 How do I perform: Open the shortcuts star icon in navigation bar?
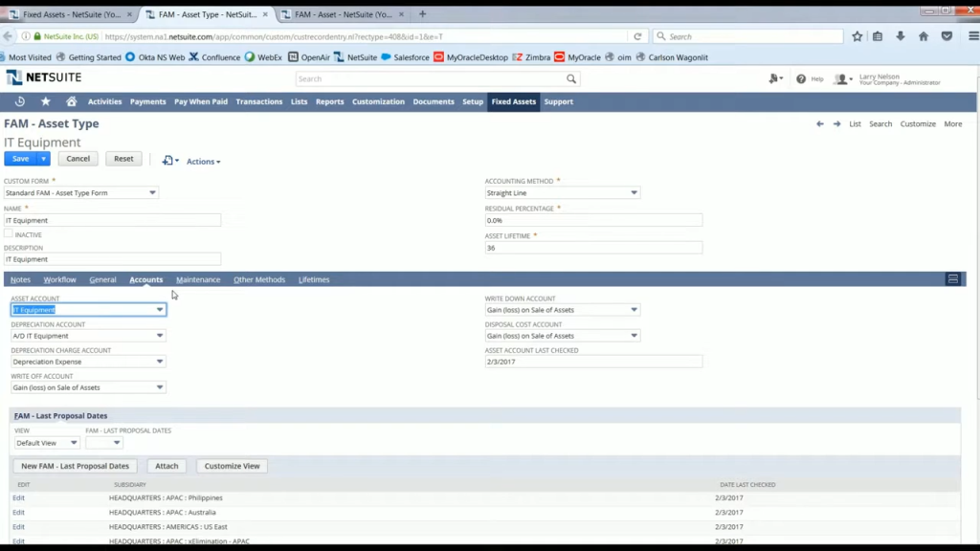(x=45, y=101)
